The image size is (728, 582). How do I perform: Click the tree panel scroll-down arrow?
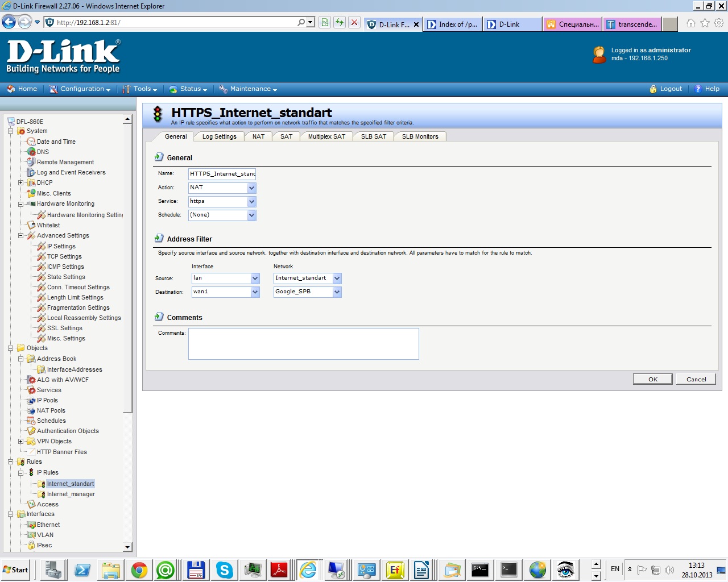(127, 547)
